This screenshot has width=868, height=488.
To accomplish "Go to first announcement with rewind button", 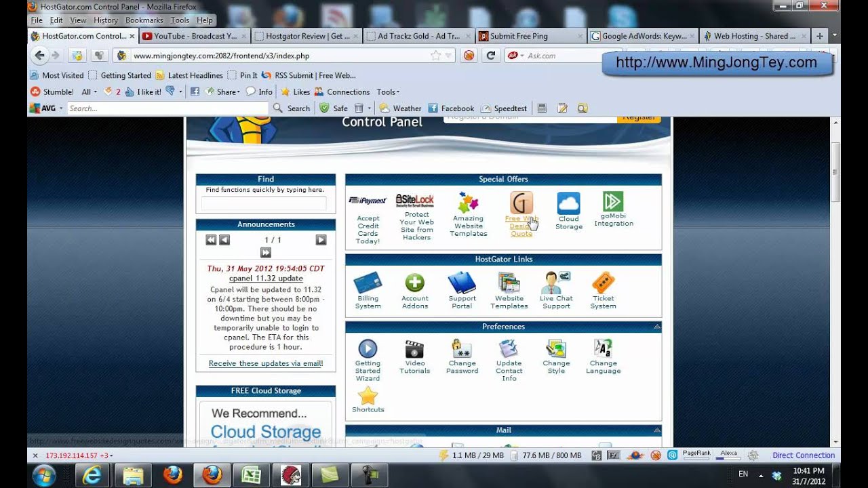I will [211, 240].
